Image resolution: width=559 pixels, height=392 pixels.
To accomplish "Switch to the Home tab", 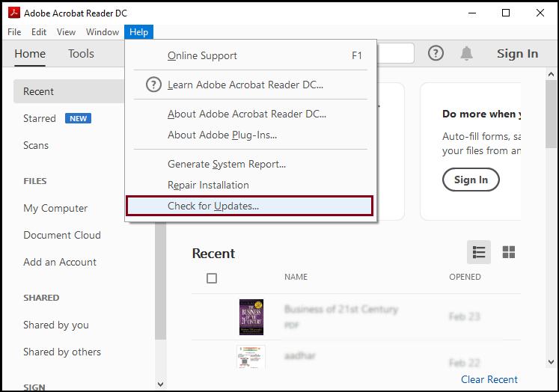I will pos(30,54).
